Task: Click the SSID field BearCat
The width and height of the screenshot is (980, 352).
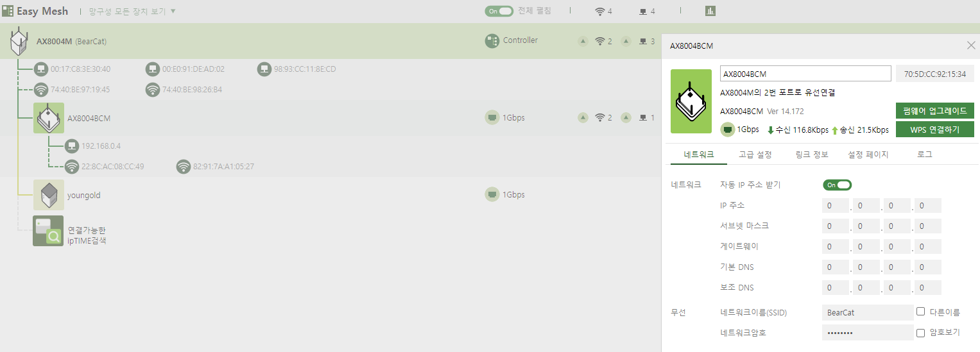Action: [868, 312]
